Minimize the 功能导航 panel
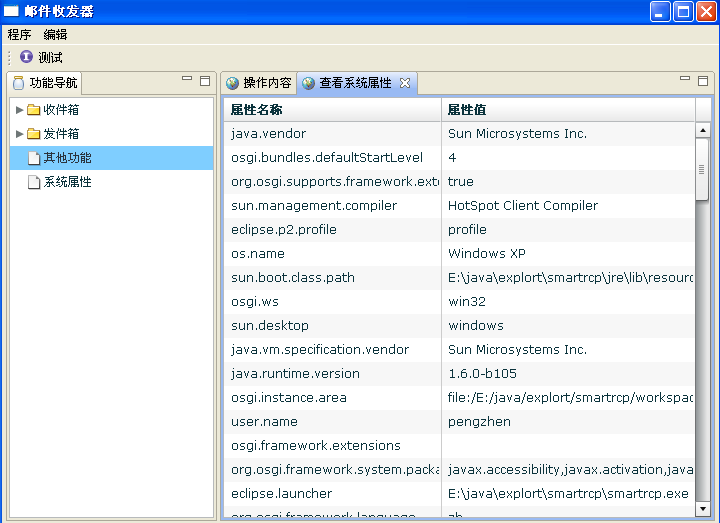 (187, 79)
